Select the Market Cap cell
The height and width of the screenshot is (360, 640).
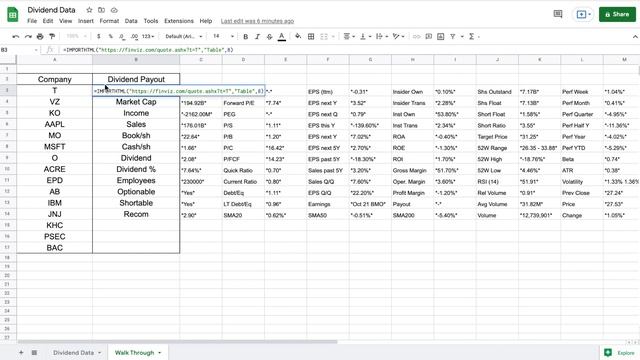[136, 102]
